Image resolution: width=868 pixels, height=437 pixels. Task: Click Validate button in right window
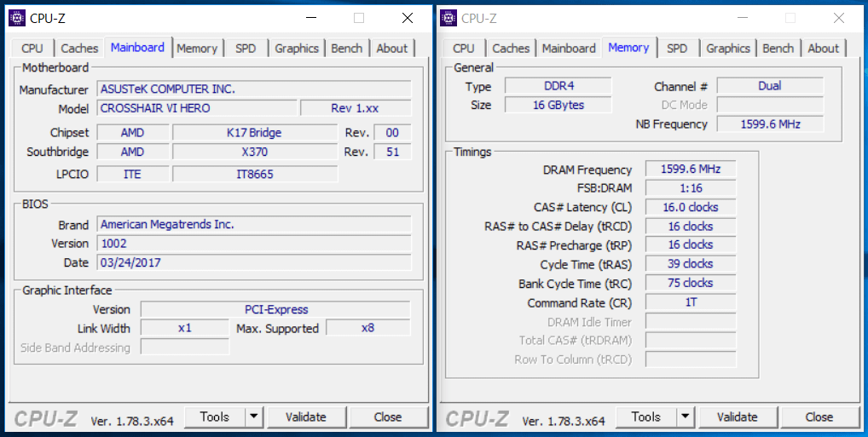[738, 417]
